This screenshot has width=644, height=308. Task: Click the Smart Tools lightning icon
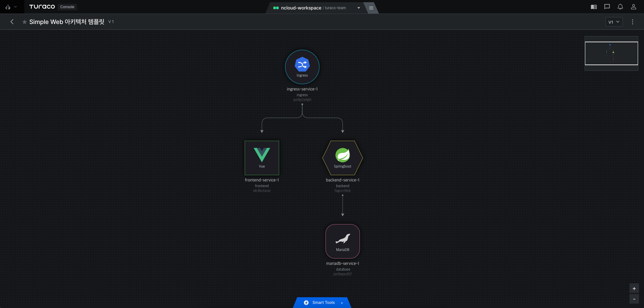[x=306, y=303]
